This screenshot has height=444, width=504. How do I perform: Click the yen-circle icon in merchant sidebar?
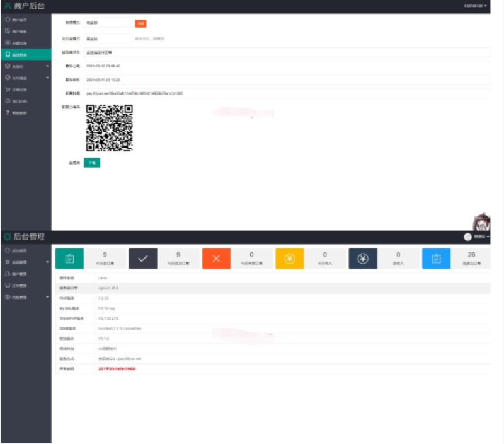(8, 43)
